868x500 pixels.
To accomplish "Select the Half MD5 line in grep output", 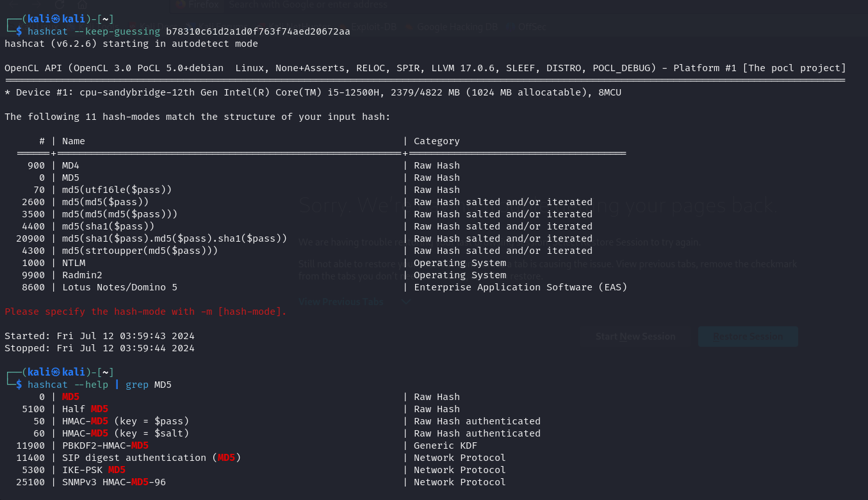I will (x=85, y=409).
